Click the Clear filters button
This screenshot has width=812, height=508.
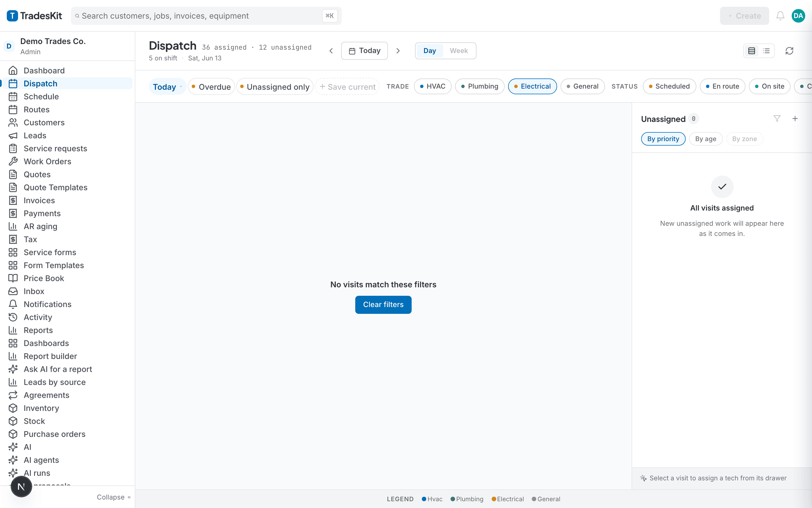[383, 305]
